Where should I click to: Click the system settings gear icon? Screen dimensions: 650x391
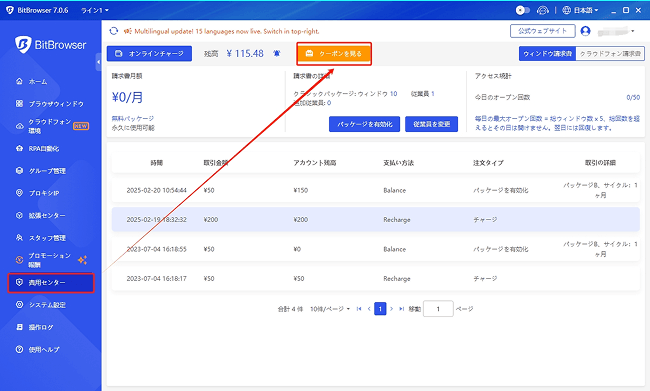(x=19, y=305)
